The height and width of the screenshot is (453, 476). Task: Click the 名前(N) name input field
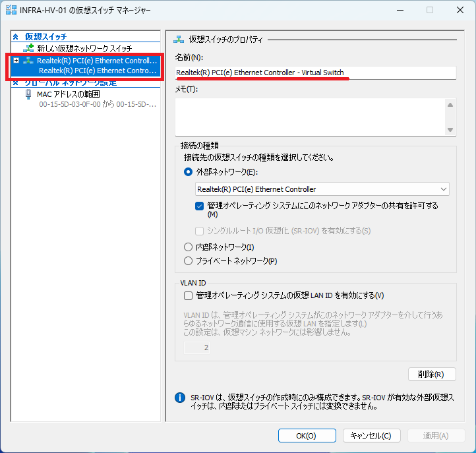(x=315, y=73)
